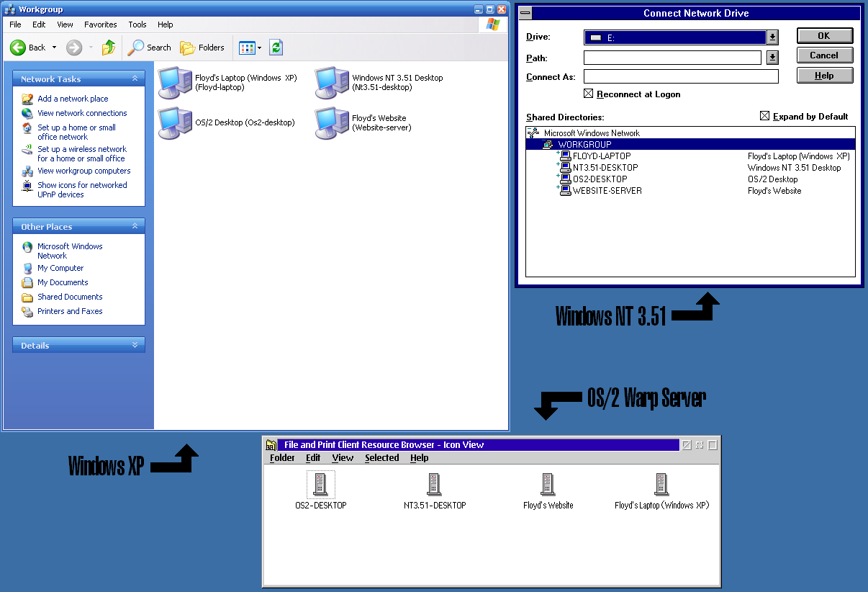
Task: Select the Windows NT 3.51 Desktop icon
Action: [x=332, y=82]
